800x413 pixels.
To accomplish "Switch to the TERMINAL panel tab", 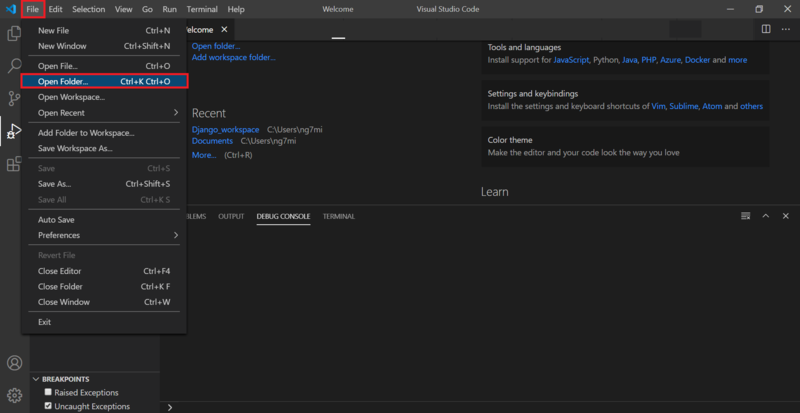I will [339, 216].
